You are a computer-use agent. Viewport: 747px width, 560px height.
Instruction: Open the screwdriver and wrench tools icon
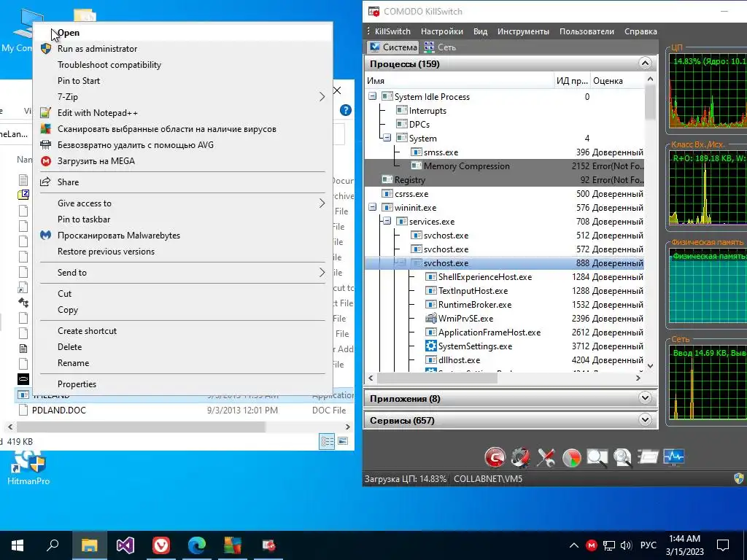pos(546,458)
